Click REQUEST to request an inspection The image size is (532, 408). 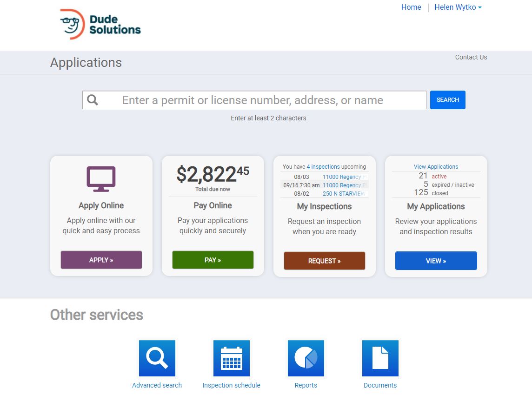324,261
